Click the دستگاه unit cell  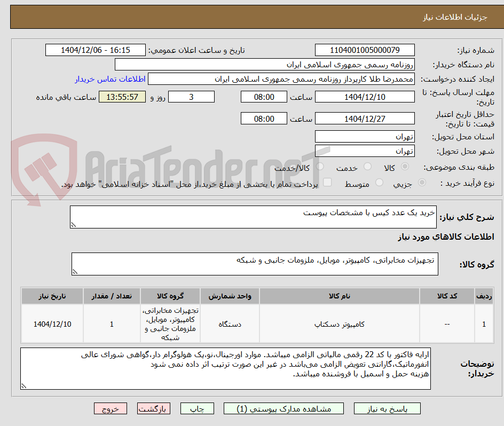[x=230, y=324]
